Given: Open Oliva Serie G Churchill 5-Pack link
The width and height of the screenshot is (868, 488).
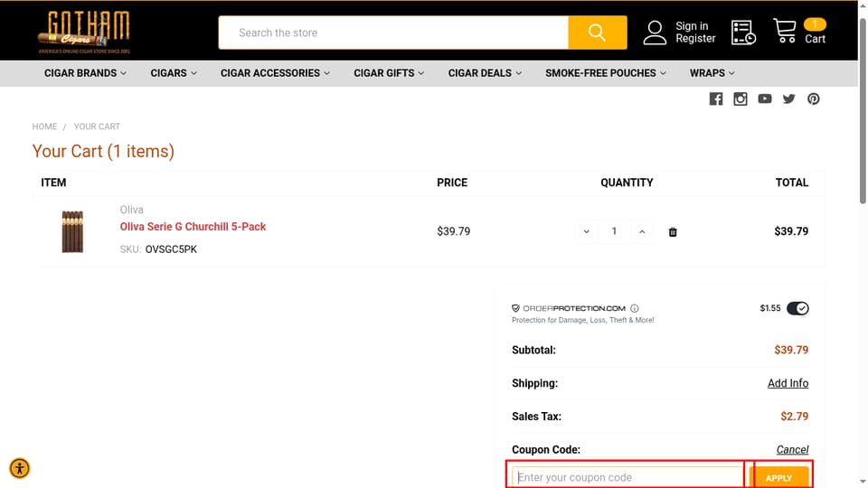Looking at the screenshot, I should (x=193, y=227).
